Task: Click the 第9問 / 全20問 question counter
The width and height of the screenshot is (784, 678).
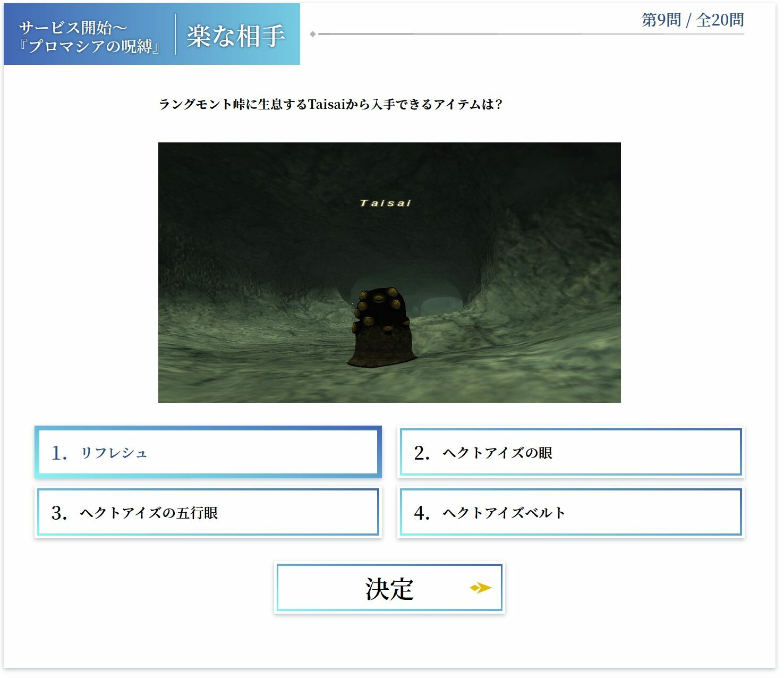Action: point(693,20)
